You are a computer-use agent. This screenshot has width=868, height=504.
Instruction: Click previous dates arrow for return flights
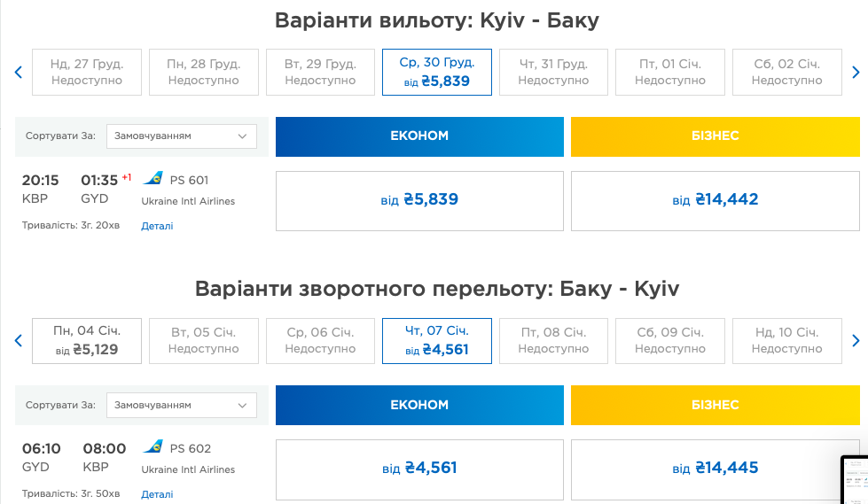18,341
